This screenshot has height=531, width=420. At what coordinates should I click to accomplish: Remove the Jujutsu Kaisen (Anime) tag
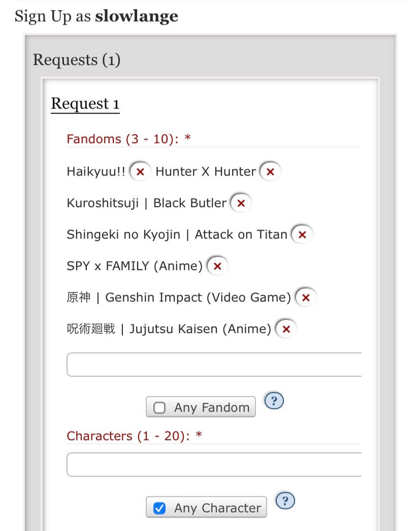pos(286,329)
